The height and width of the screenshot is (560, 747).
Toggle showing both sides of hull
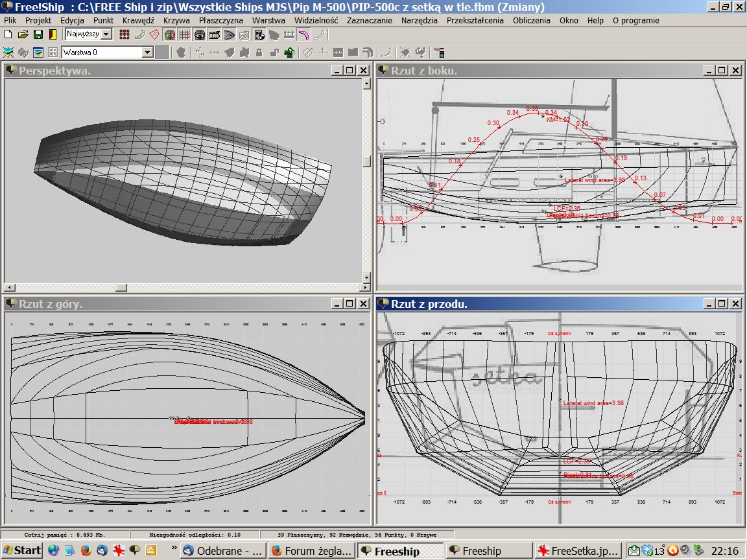pos(169,34)
